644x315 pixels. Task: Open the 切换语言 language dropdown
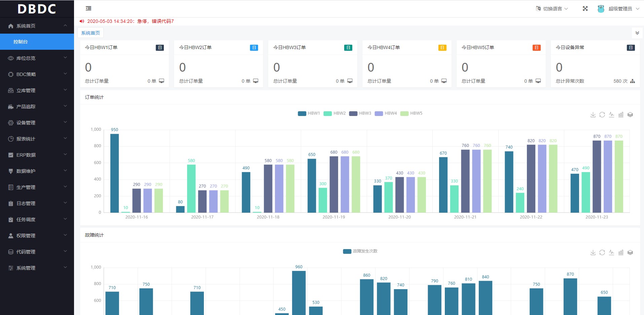click(552, 9)
